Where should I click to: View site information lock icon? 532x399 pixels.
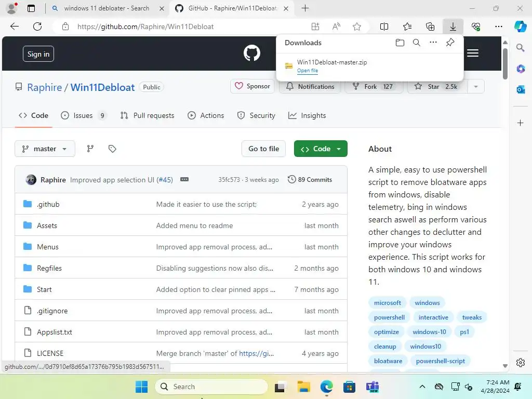coord(65,26)
